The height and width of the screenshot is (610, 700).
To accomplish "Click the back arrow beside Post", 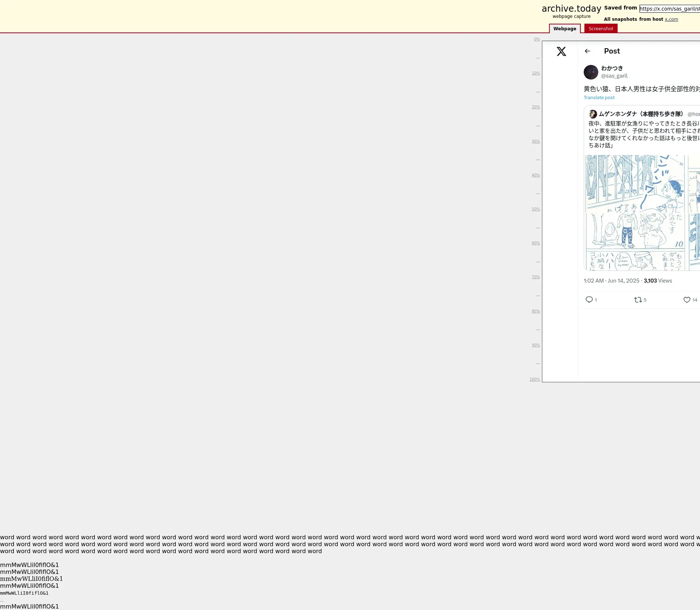I will [587, 51].
